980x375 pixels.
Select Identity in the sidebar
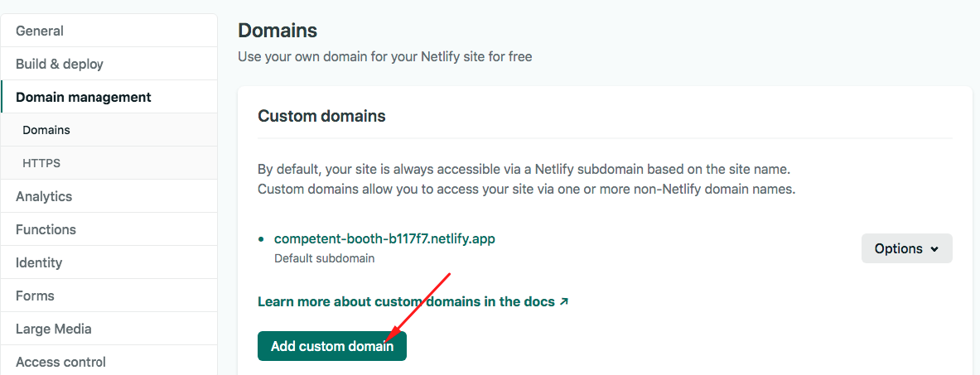pos(39,262)
